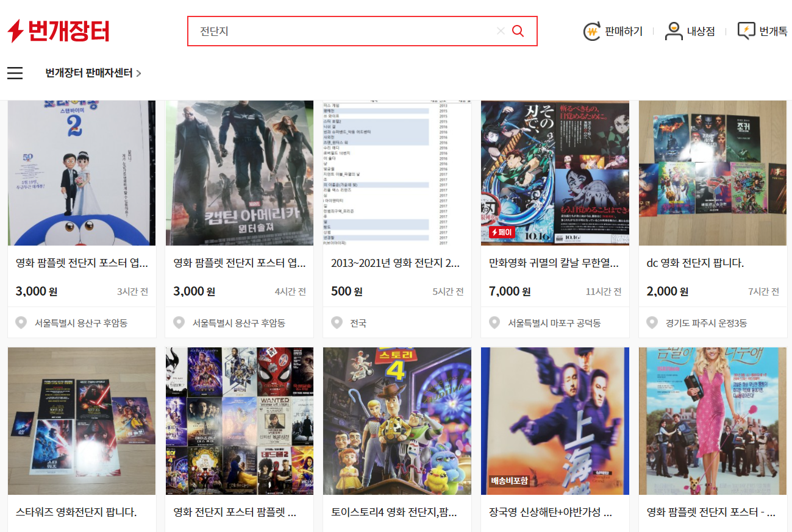Click title '토이스토리4 영화 전단지,팜...'

point(394,512)
